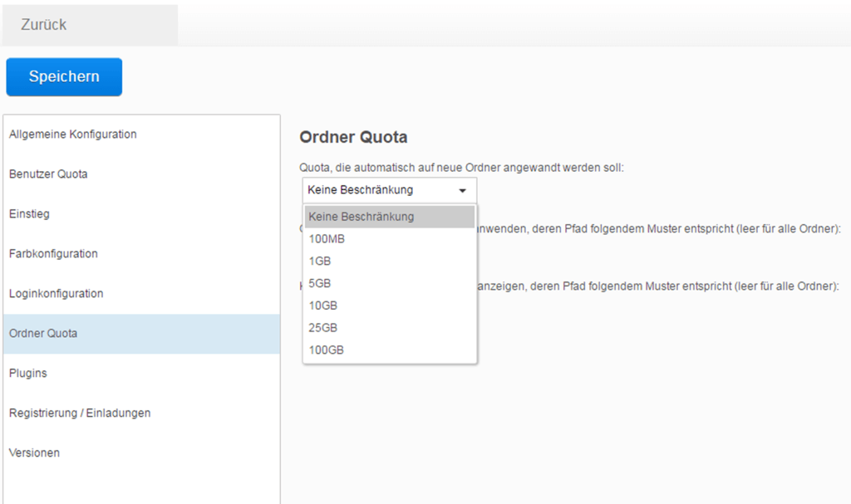Image resolution: width=851 pixels, height=504 pixels.
Task: Show the Plugins settings page
Action: (28, 374)
